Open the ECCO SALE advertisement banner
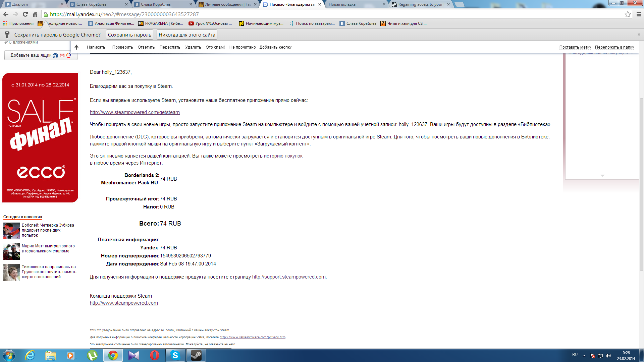This screenshot has width=644, height=362. click(40, 138)
